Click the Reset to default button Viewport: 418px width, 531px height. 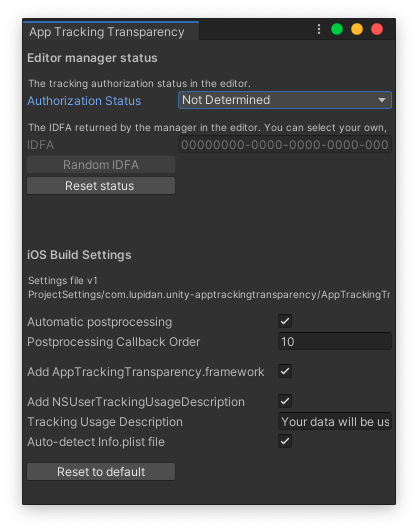point(101,472)
